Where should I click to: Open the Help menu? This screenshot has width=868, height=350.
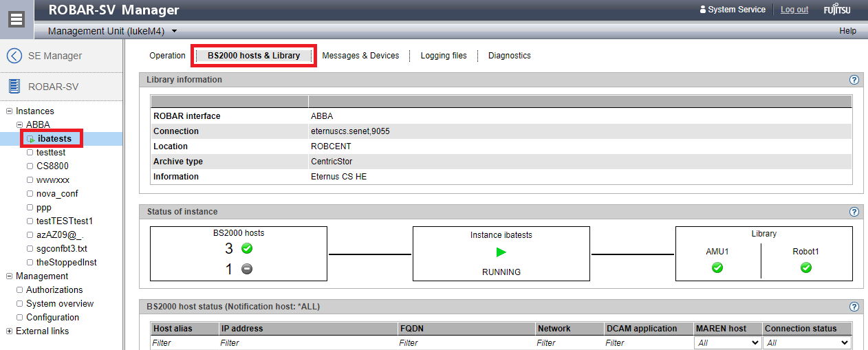pyautogui.click(x=847, y=31)
